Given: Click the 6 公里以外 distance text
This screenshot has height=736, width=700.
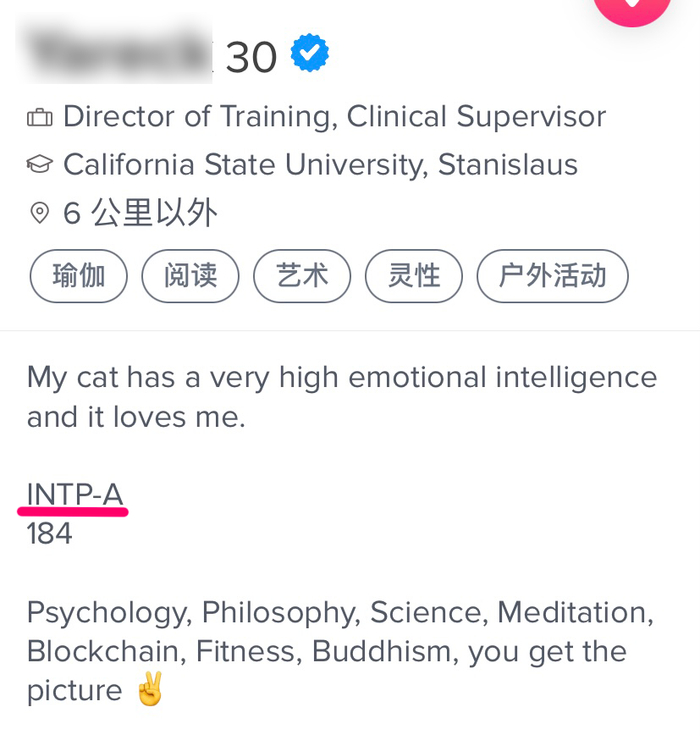Looking at the screenshot, I should pyautogui.click(x=140, y=212).
